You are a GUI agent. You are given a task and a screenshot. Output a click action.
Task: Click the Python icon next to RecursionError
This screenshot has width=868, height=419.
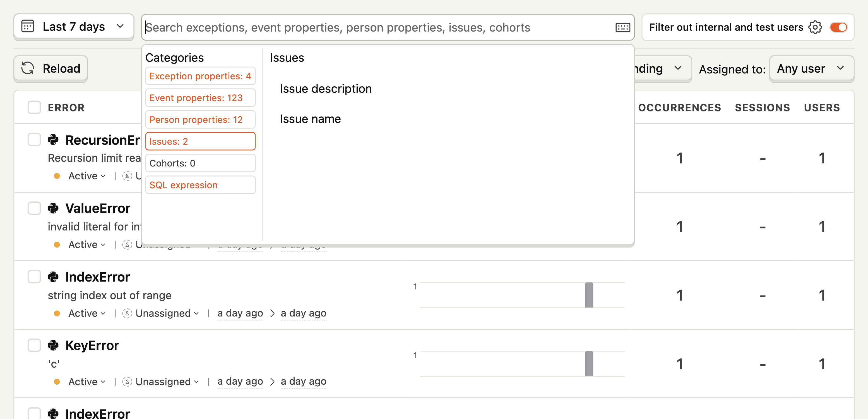[53, 139]
